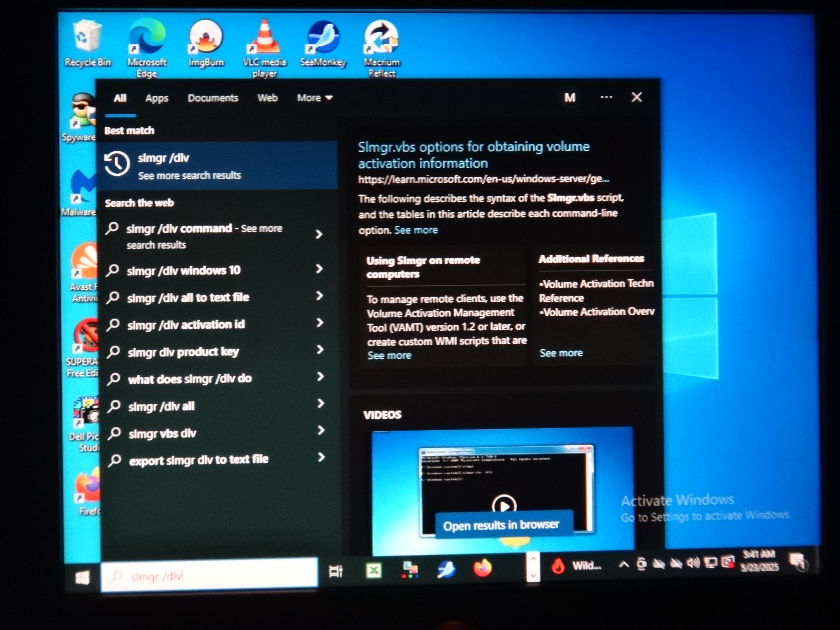Expand arrow for what does slmgr /dlv do
840x630 pixels.
pyautogui.click(x=321, y=377)
